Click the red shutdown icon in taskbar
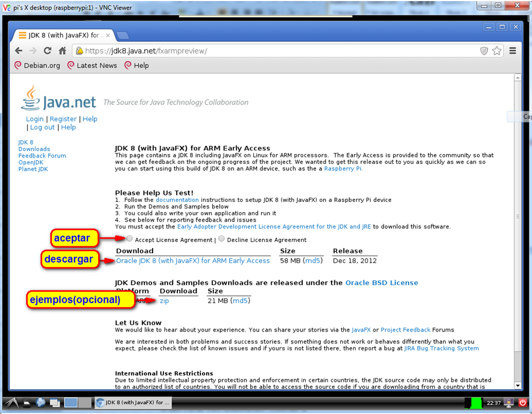Viewport: 532px width, 414px height. pos(523,402)
